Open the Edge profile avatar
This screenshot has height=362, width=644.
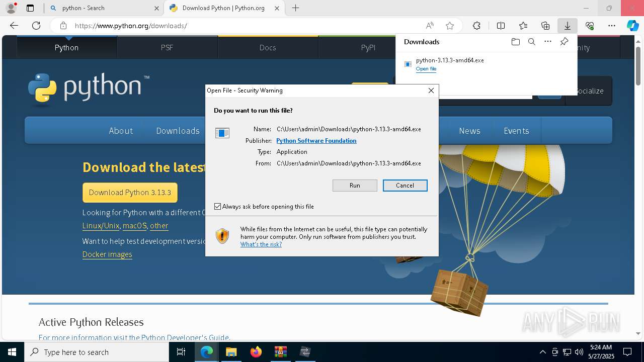[11, 8]
